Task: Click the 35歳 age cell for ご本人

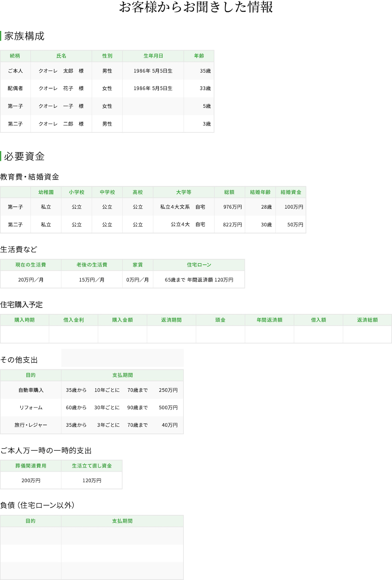Action: pyautogui.click(x=199, y=70)
